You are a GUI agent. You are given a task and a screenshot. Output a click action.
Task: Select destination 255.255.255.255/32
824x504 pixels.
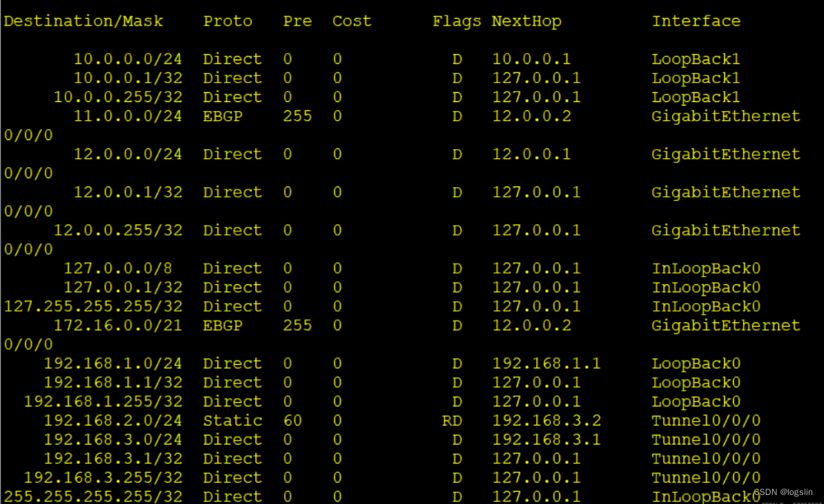(x=93, y=496)
